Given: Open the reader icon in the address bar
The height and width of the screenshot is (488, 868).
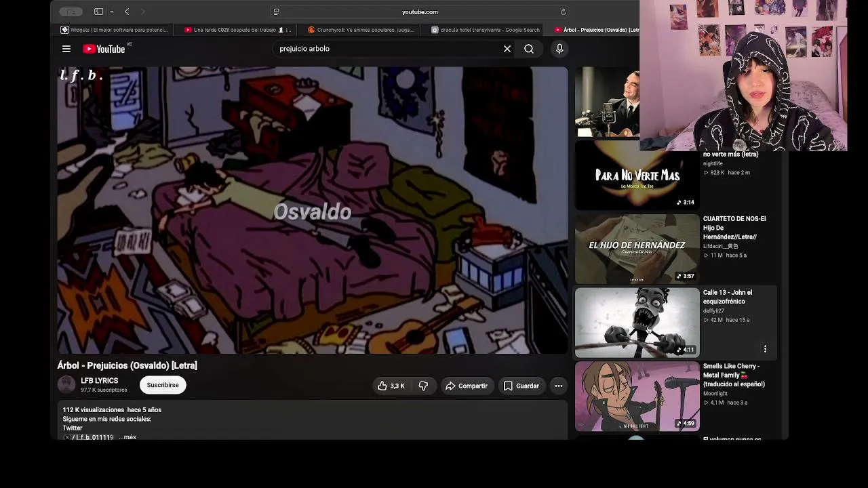Looking at the screenshot, I should pos(276,12).
